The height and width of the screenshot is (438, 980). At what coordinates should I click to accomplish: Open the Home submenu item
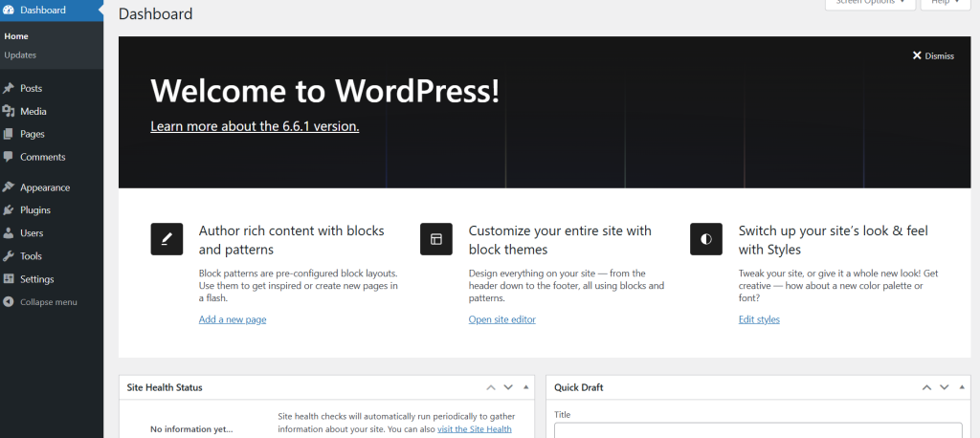pos(16,36)
